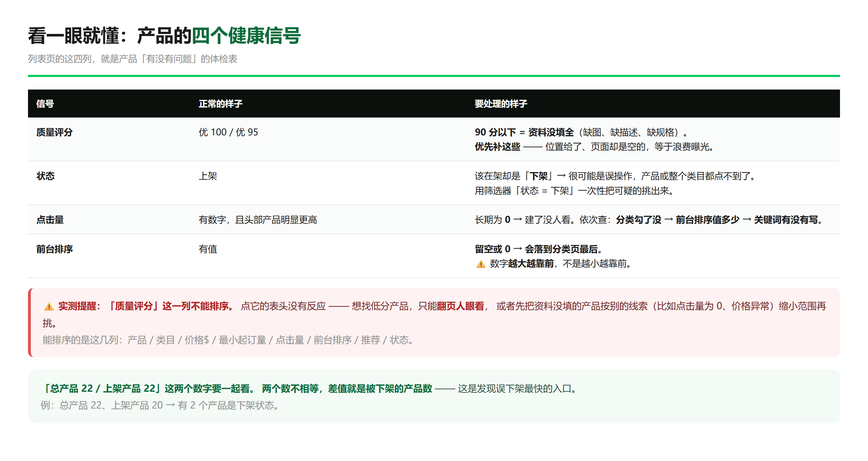
Task: Click the text 90 分以下 = 资料没填全
Action: click(x=524, y=132)
